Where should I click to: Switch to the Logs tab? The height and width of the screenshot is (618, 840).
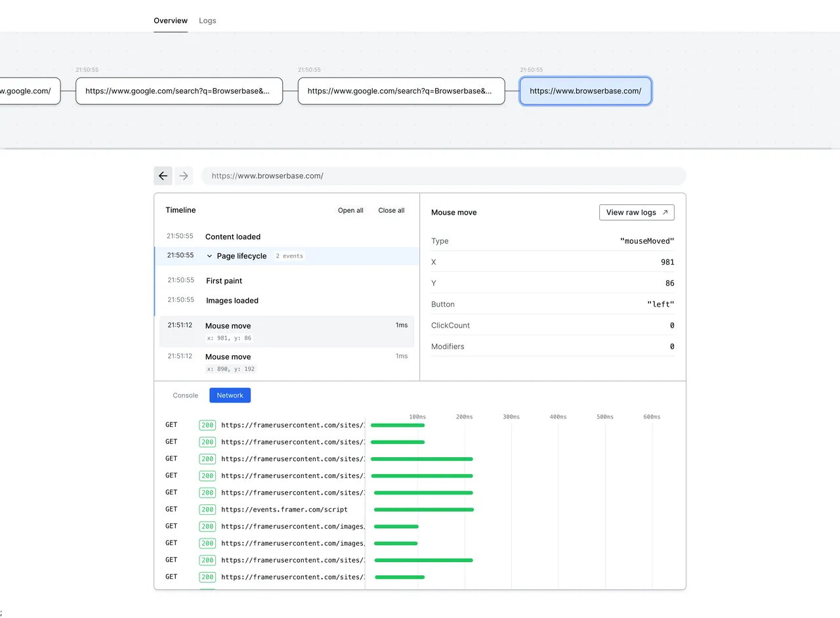pos(207,20)
